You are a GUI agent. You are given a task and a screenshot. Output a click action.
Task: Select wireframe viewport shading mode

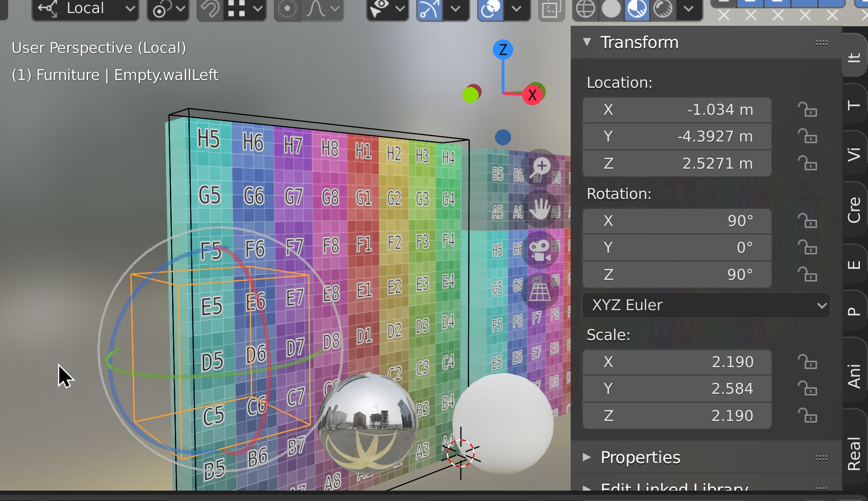point(585,9)
